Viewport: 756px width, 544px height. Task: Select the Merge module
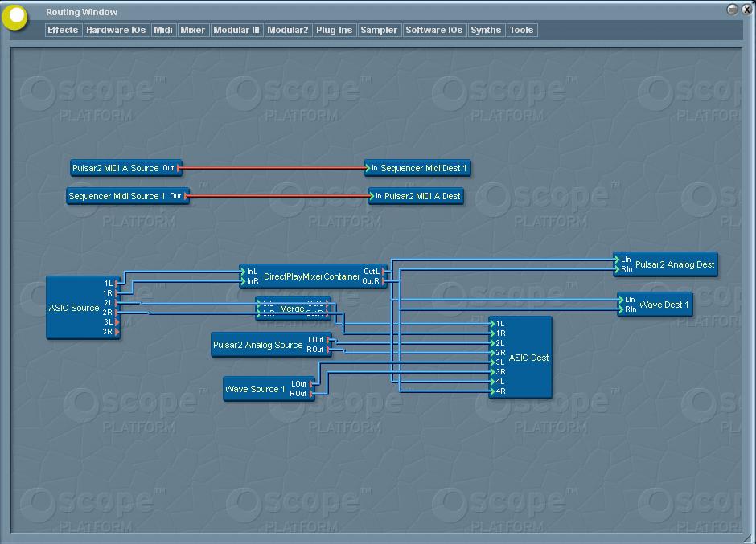(x=292, y=309)
